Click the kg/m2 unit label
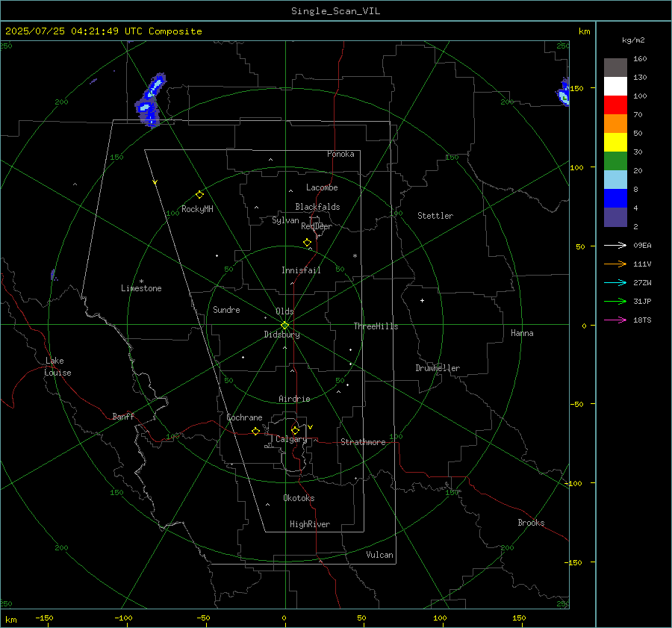 click(x=633, y=40)
